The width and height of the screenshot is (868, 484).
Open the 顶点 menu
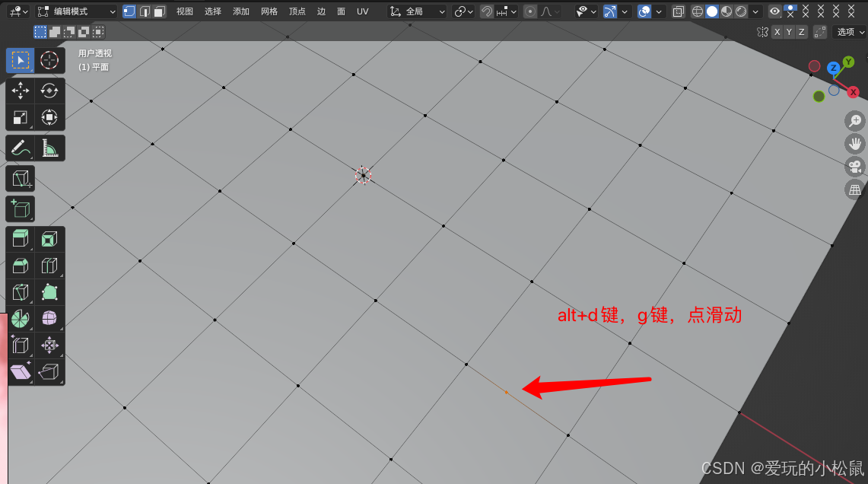click(297, 11)
